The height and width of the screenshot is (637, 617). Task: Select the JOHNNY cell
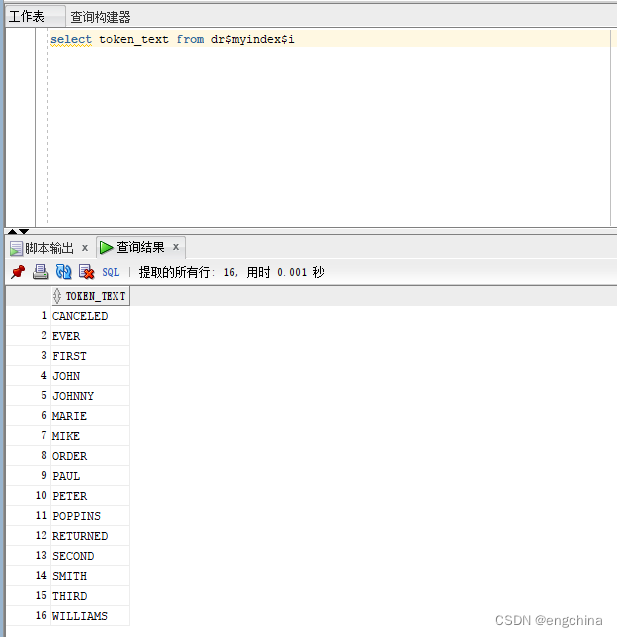(x=90, y=396)
